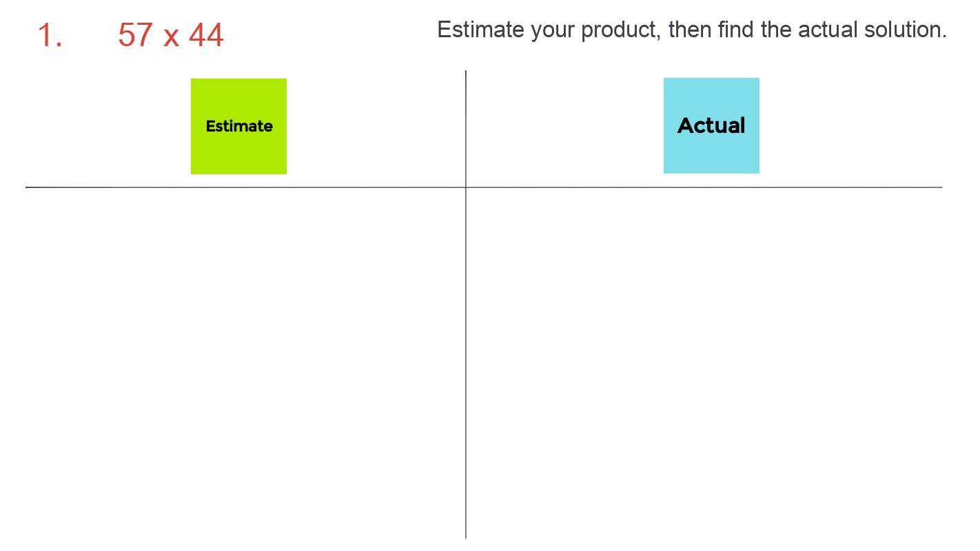980x551 pixels.
Task: Click the blank workspace under the Estimate note
Action: [x=245, y=362]
